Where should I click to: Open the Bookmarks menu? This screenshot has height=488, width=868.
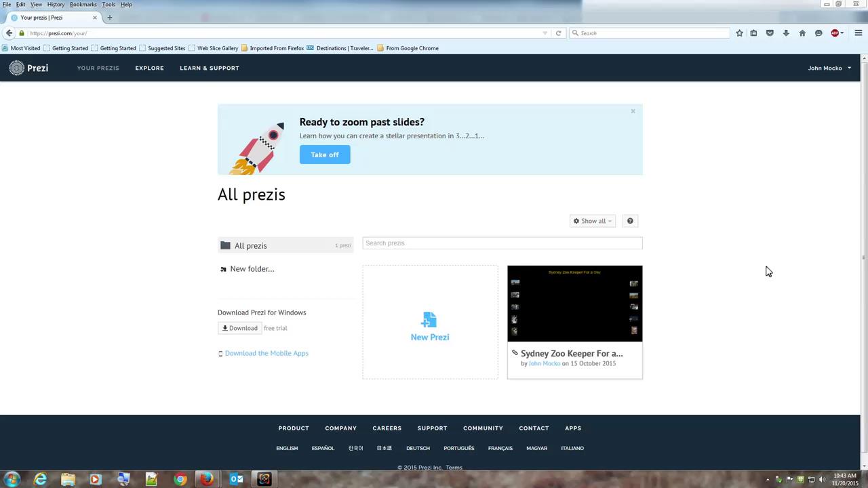pyautogui.click(x=83, y=4)
